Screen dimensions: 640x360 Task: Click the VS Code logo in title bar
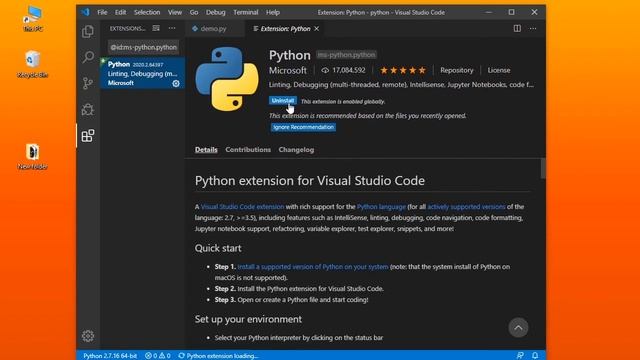coord(85,12)
